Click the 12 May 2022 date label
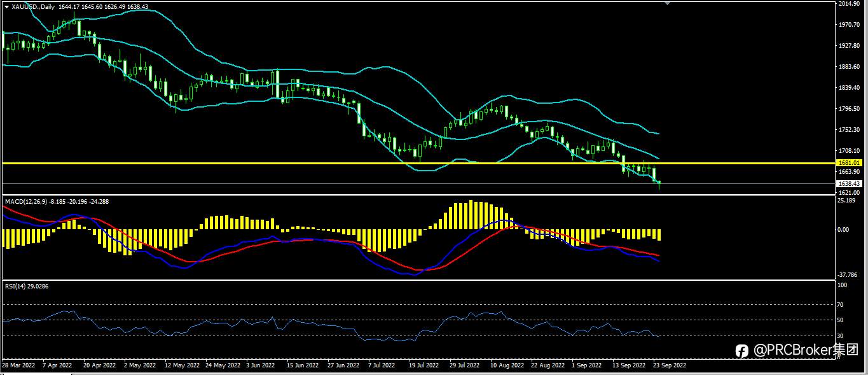Viewport: 868px width, 375px height. tap(183, 366)
